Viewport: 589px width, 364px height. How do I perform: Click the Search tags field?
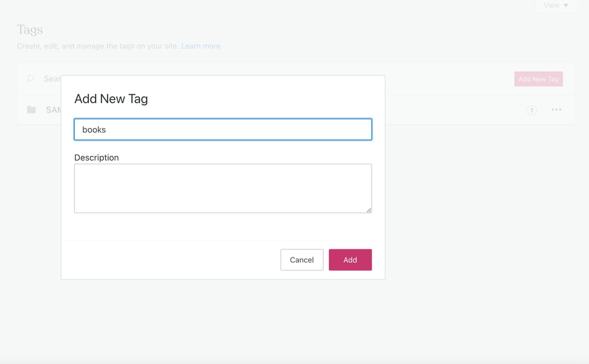point(51,78)
